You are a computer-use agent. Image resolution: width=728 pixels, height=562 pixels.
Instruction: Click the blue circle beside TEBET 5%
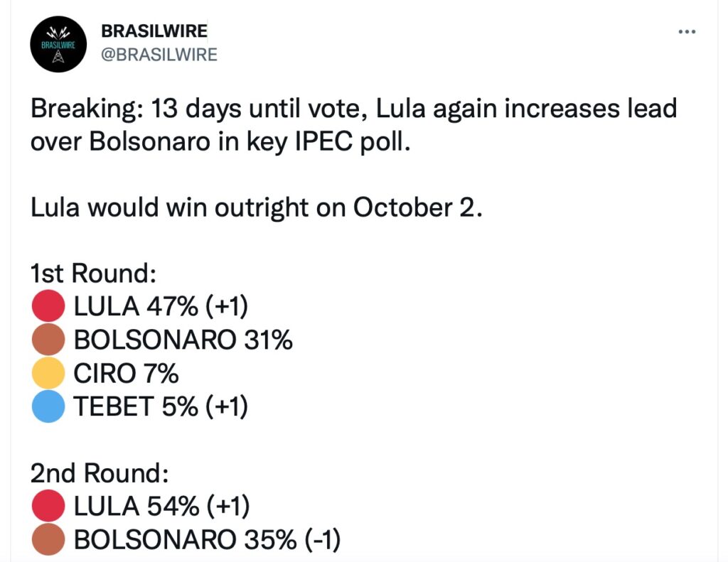[49, 406]
